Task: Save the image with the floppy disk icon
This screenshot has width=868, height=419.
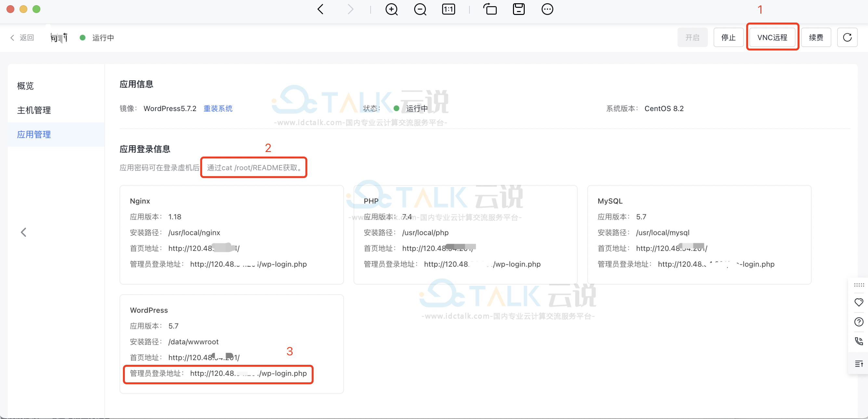Action: pyautogui.click(x=519, y=9)
